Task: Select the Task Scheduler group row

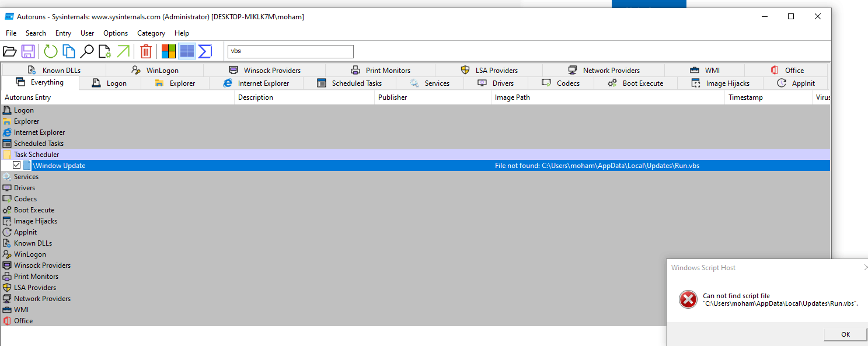Action: click(415, 155)
